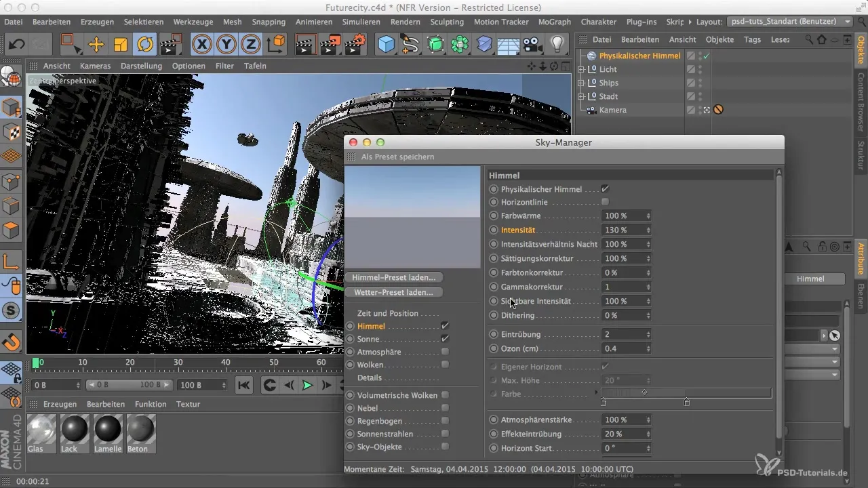
Task: Select the Texture mode checker icon
Action: pyautogui.click(x=12, y=131)
